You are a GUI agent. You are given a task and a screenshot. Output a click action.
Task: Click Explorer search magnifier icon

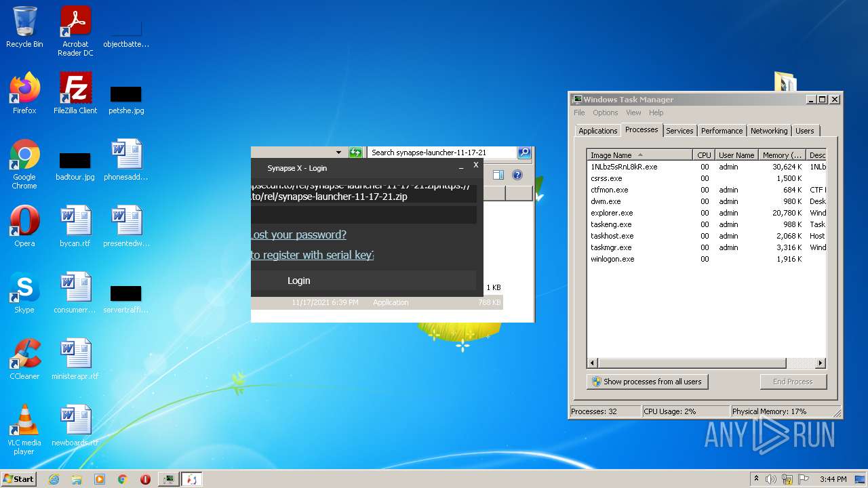pyautogui.click(x=524, y=152)
